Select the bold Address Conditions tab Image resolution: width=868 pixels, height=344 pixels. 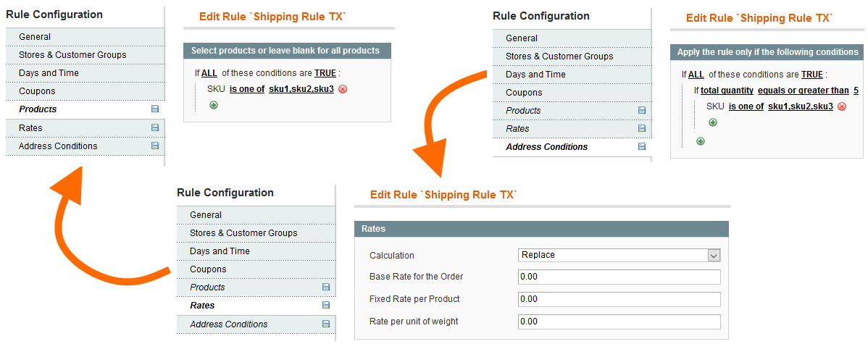(546, 147)
